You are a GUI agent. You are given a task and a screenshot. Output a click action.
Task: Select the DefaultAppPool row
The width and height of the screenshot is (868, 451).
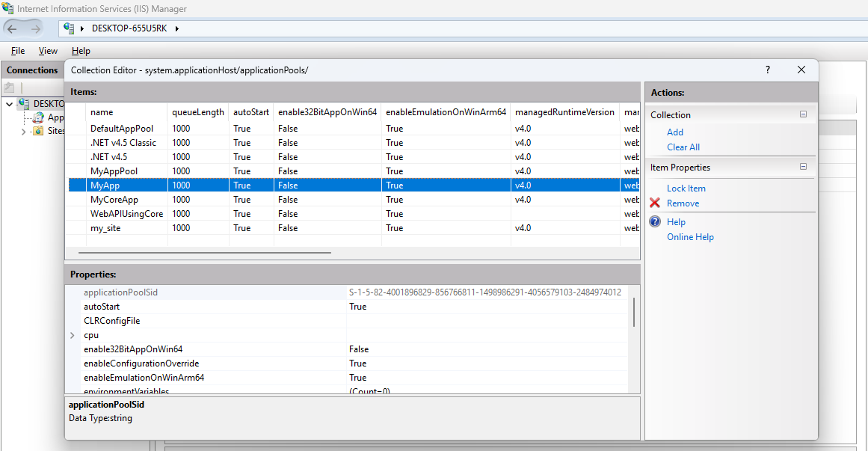click(x=121, y=129)
